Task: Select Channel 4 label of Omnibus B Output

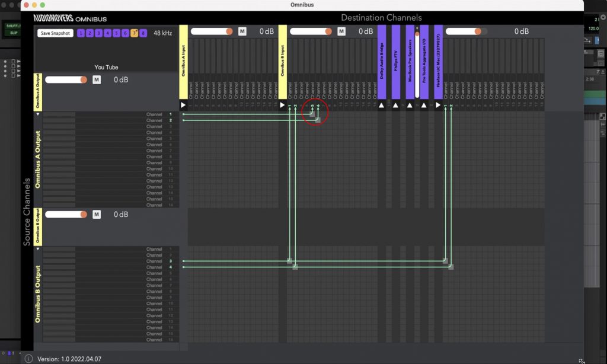Action: tap(159, 267)
